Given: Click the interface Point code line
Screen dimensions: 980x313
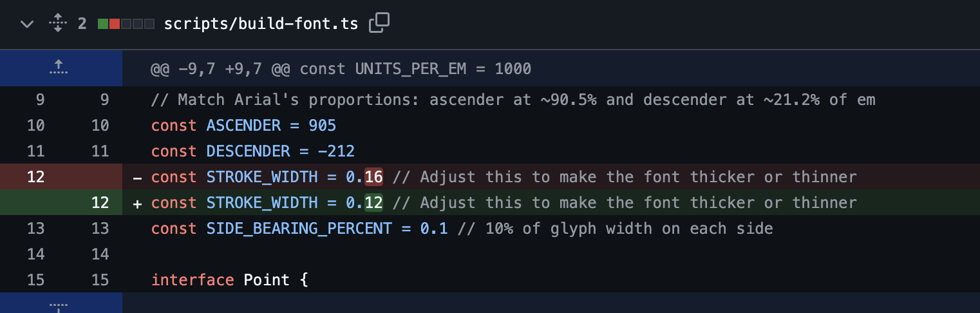Looking at the screenshot, I should [230, 280].
